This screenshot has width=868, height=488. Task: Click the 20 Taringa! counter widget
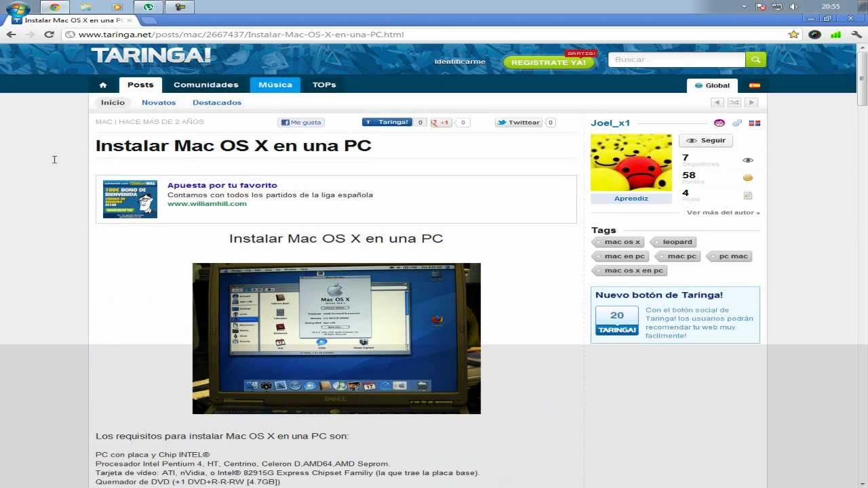click(617, 321)
